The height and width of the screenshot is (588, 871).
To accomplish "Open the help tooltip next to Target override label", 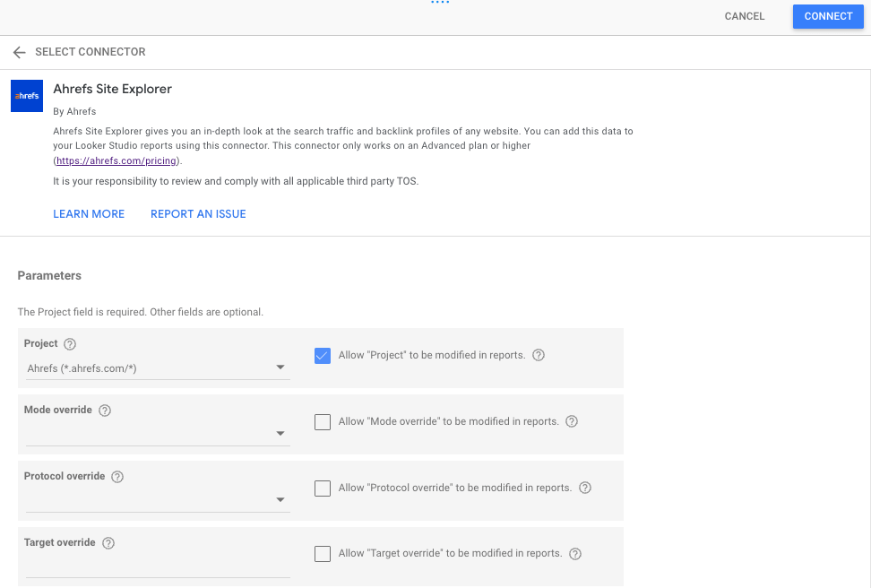I will tap(108, 542).
